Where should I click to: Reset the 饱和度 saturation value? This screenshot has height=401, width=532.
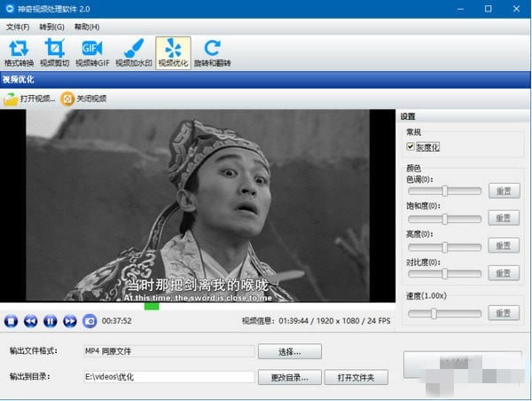point(504,217)
